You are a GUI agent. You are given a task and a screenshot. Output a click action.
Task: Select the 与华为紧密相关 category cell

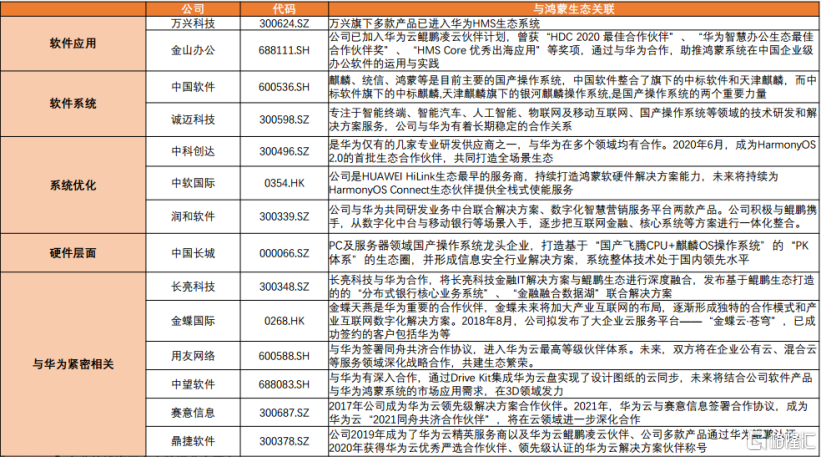[x=73, y=364]
